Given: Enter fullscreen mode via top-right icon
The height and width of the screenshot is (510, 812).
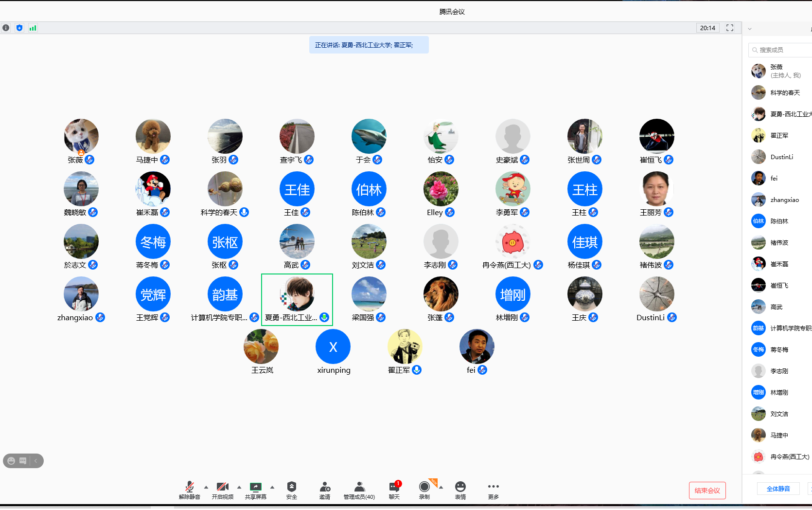Looking at the screenshot, I should pyautogui.click(x=729, y=28).
